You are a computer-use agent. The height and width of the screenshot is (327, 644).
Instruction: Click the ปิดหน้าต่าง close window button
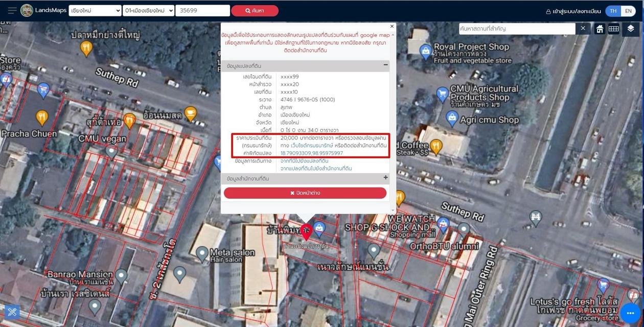tap(305, 193)
